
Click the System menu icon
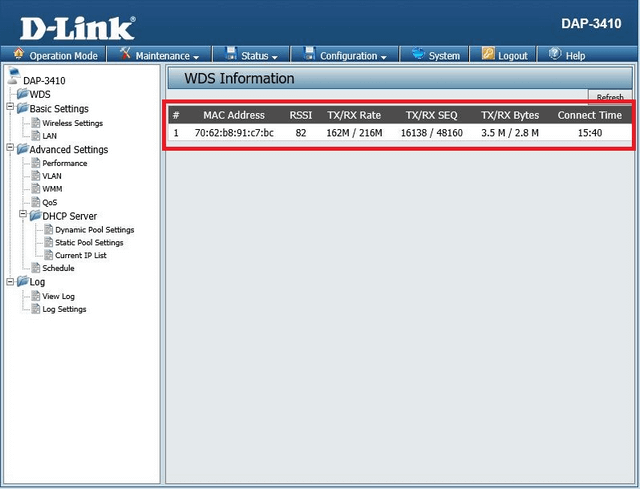click(x=416, y=55)
